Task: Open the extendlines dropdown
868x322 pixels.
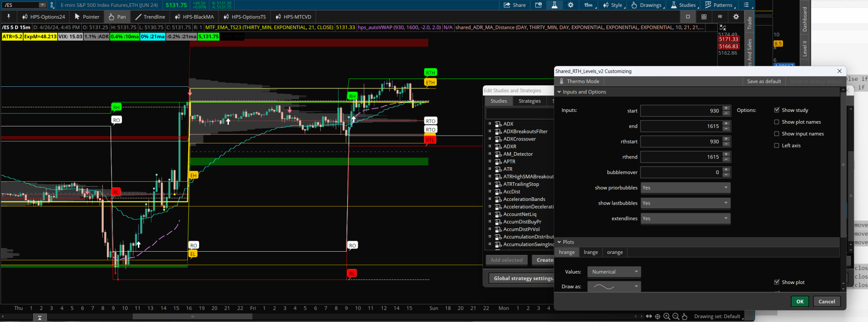Action: click(685, 218)
